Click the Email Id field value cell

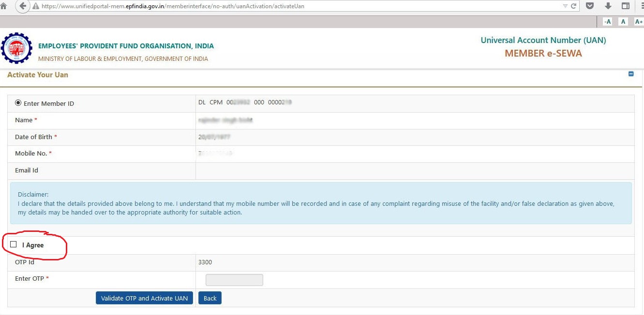[415, 171]
